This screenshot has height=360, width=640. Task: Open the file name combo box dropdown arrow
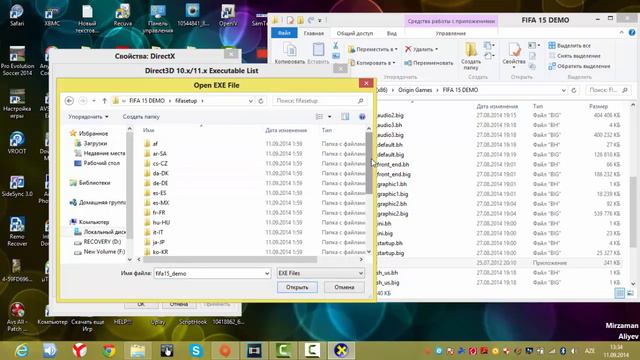(267, 273)
